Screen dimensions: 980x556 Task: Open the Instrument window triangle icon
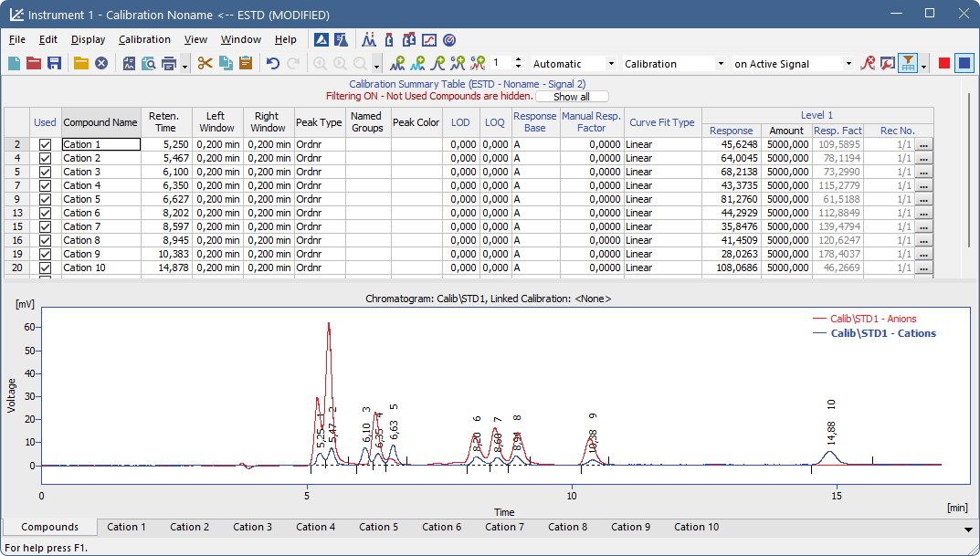coord(321,40)
